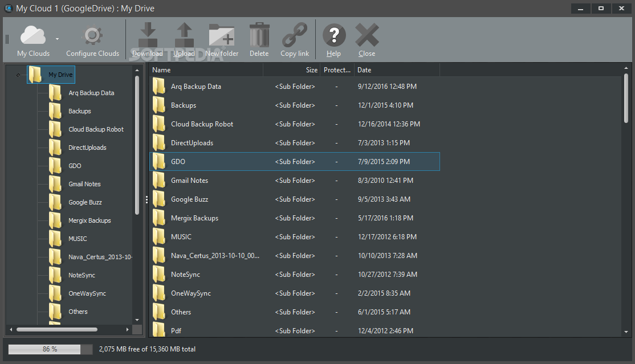
Task: Click file list scroll up arrow
Action: [626, 68]
